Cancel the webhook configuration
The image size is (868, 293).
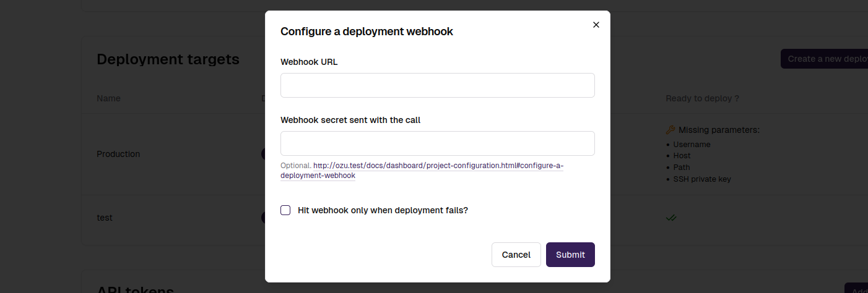pos(516,255)
